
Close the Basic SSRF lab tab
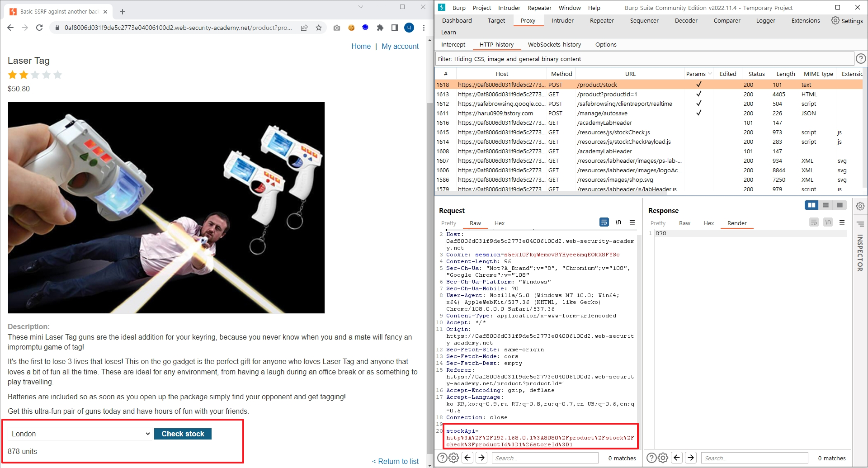pos(105,12)
